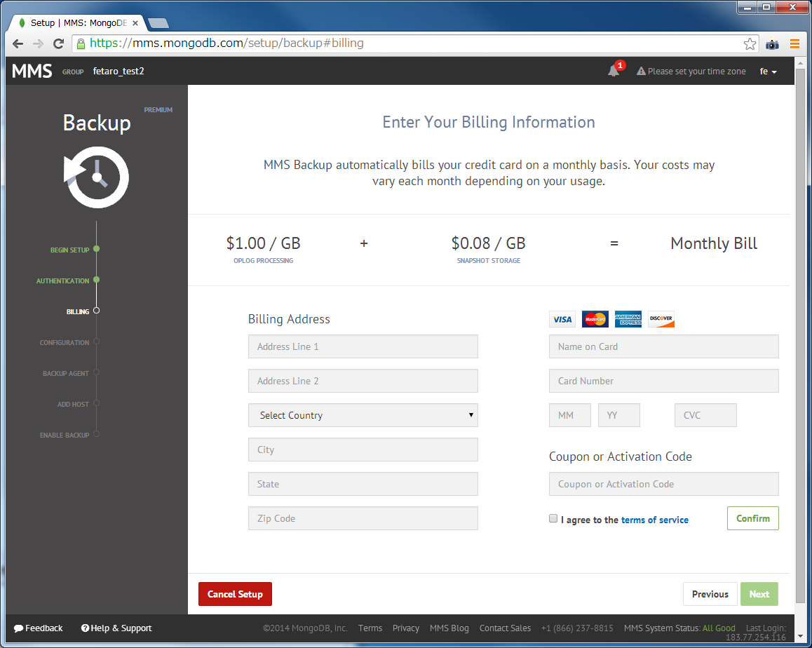Open the Chrome hamburger menu
Screen dimensions: 812x648
tap(794, 43)
